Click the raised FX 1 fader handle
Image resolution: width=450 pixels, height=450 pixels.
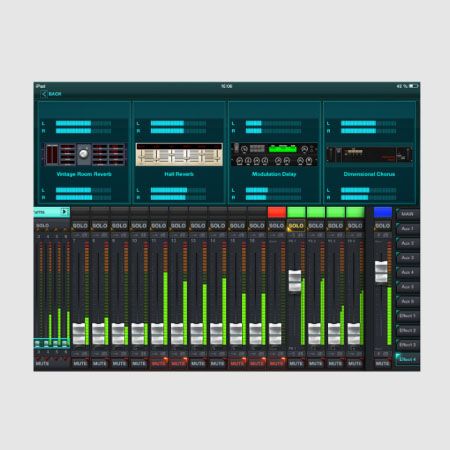coord(295,281)
